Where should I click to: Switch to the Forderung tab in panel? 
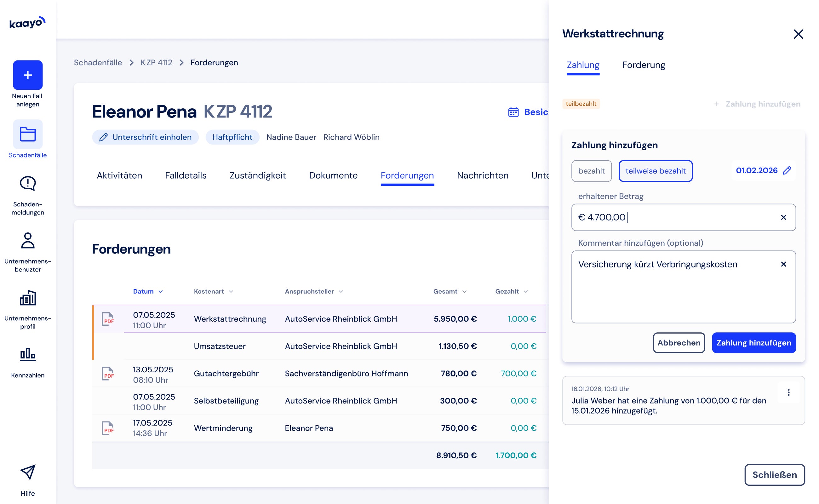click(643, 65)
